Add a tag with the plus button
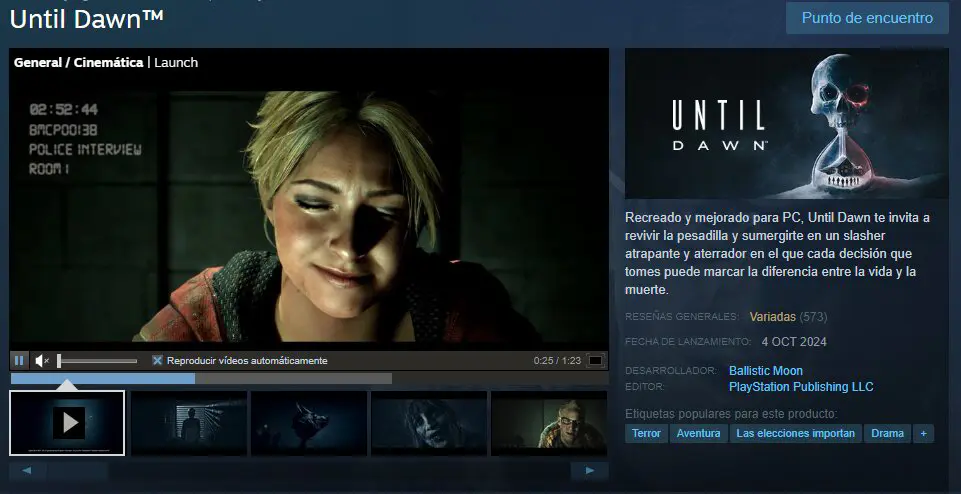The image size is (961, 494). 924,433
